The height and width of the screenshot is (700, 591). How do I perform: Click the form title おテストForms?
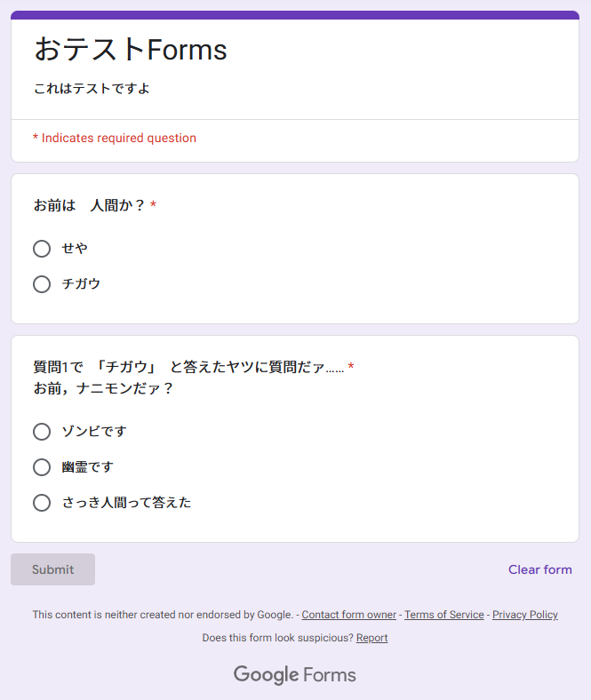pyautogui.click(x=131, y=50)
